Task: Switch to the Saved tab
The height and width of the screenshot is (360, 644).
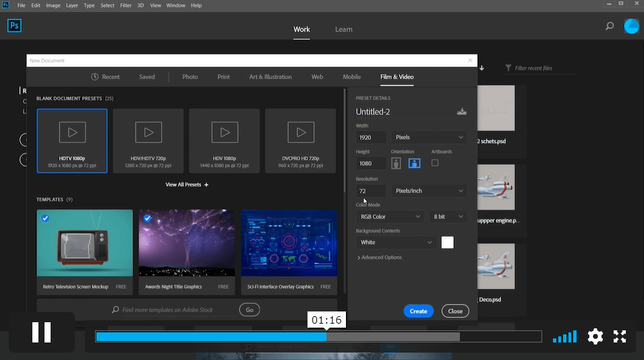Action: click(146, 77)
